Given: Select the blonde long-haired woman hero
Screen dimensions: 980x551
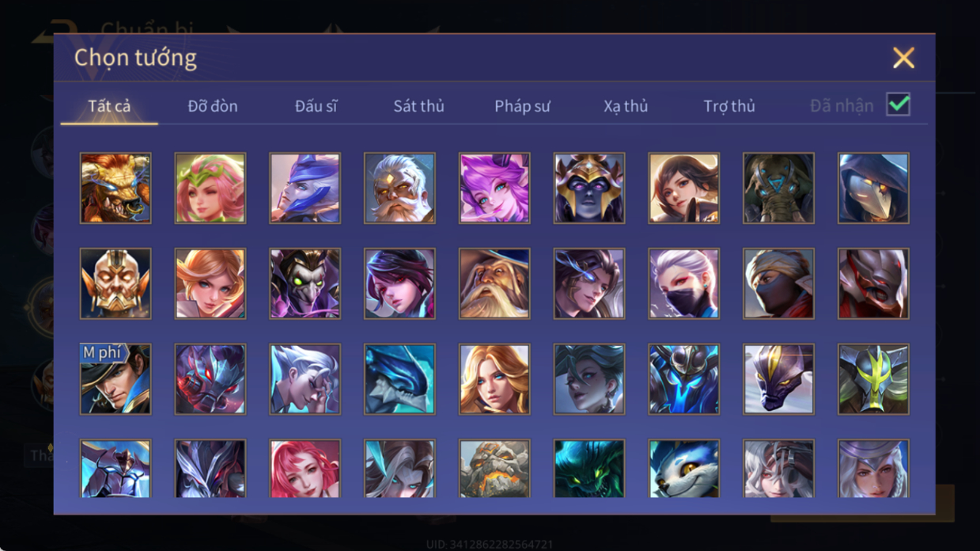Looking at the screenshot, I should tap(494, 379).
